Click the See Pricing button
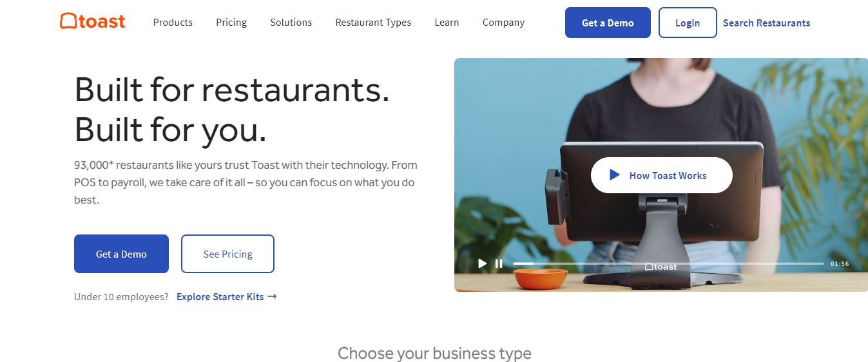 [x=227, y=254]
